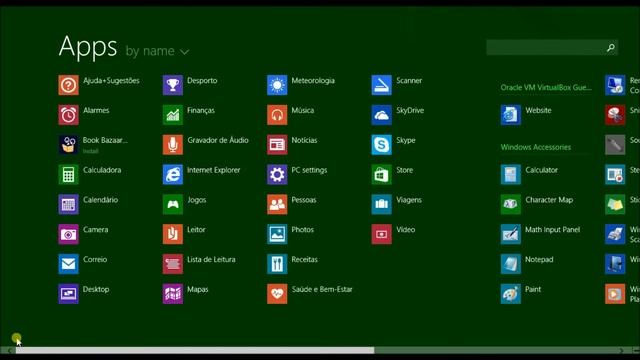The width and height of the screenshot is (640, 360).
Task: Open the Gravador de Áudio microphone icon
Action: 173,144
